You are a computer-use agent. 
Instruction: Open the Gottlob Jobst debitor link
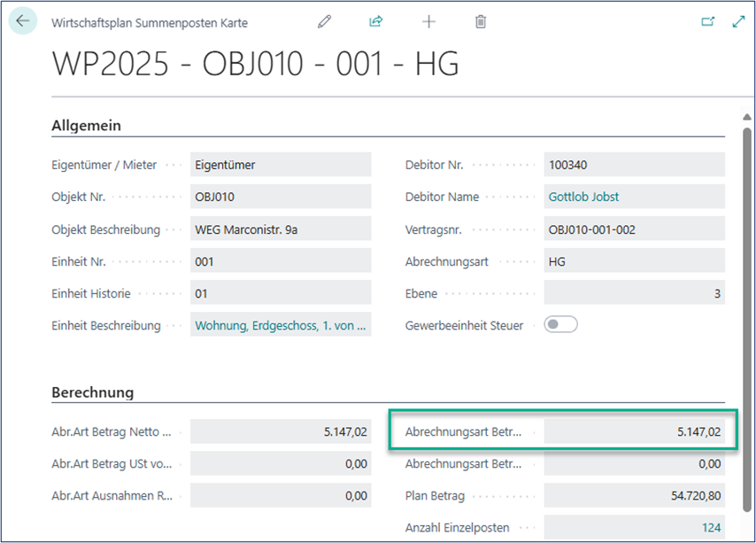[582, 198]
